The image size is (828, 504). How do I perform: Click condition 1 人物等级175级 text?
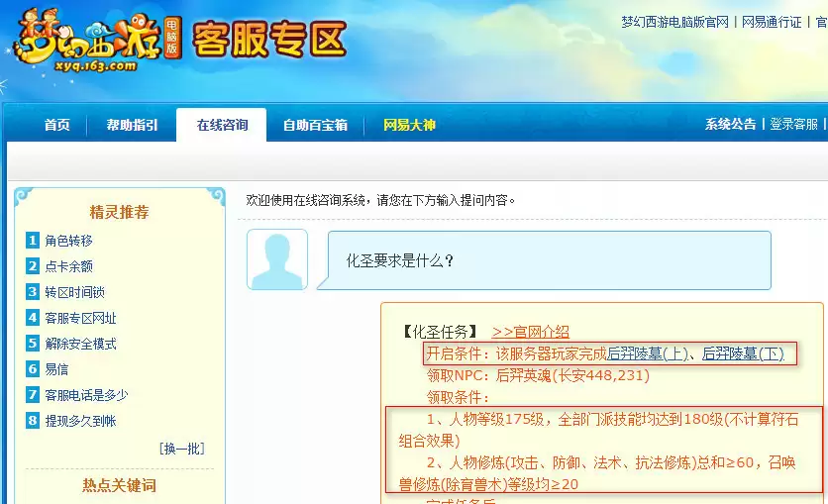point(598,430)
